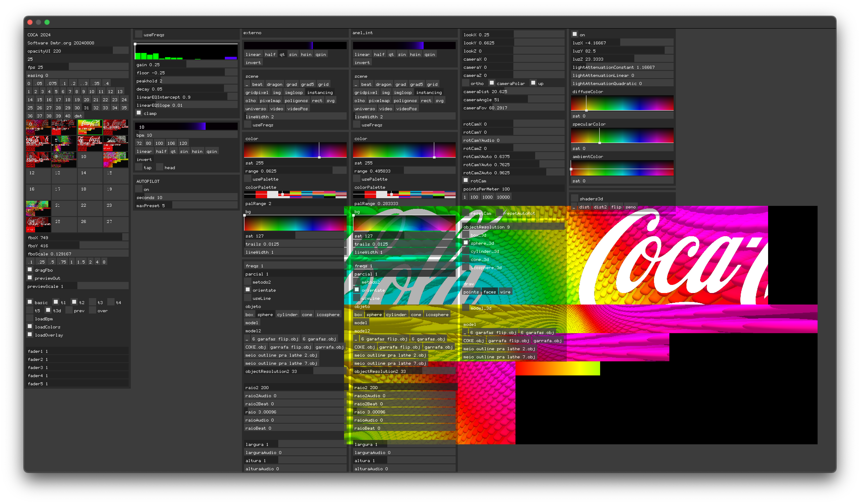Image resolution: width=860 pixels, height=504 pixels.
Task: Enable previewOut
Action: 30,278
